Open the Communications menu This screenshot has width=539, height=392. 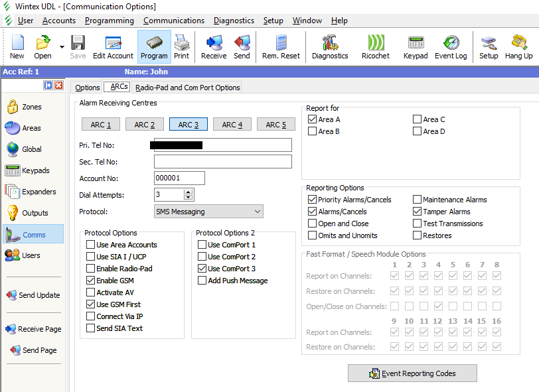click(174, 21)
